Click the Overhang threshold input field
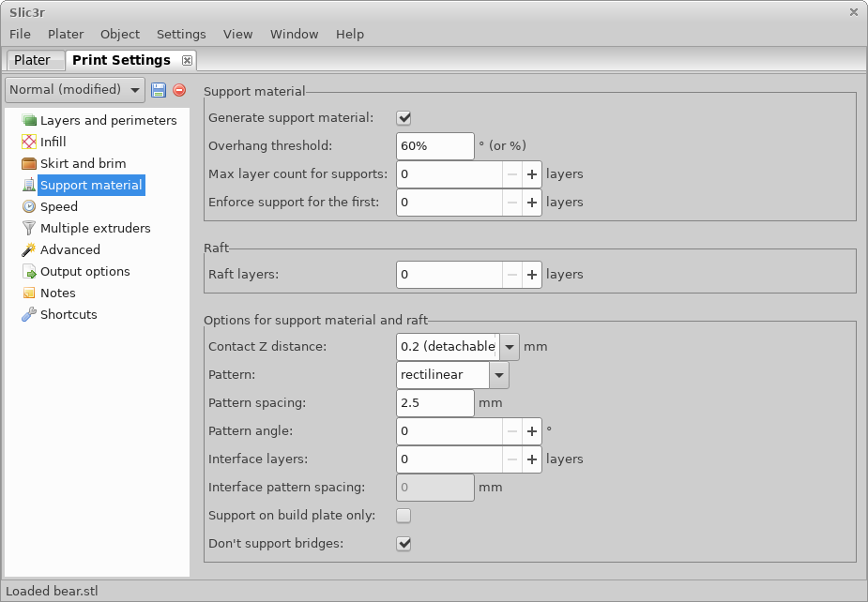The image size is (868, 602). click(x=435, y=146)
